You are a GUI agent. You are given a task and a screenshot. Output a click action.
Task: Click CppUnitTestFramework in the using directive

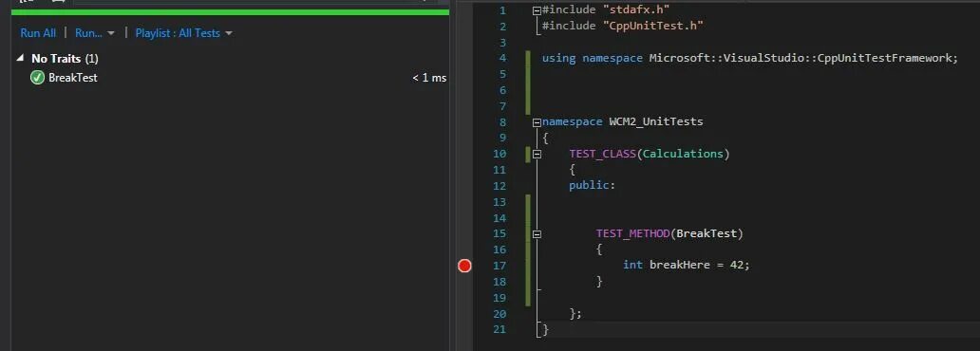884,58
